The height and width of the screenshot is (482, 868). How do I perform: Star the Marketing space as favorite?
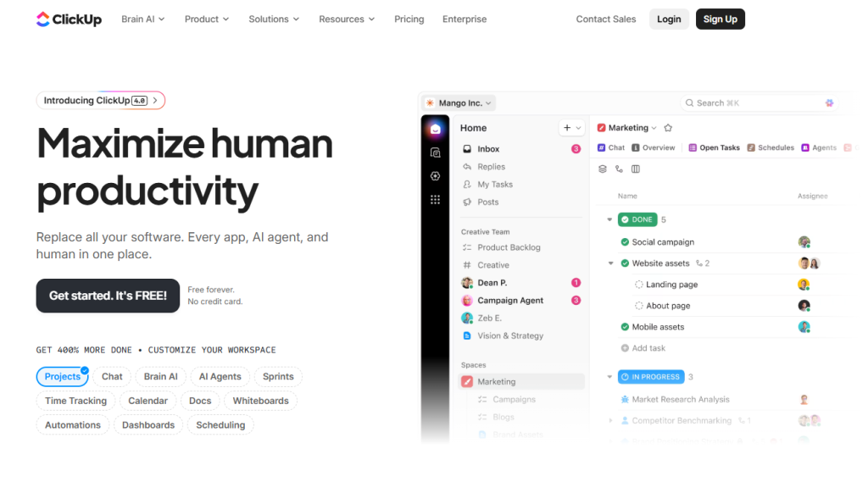click(668, 128)
